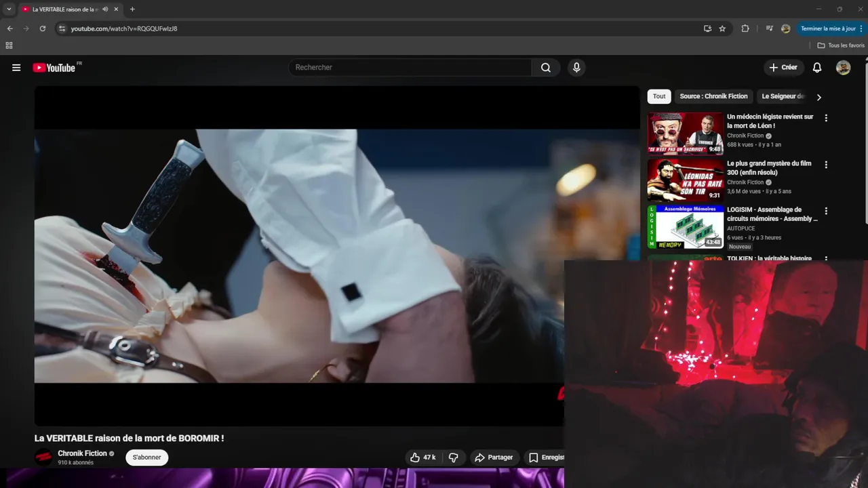The image size is (868, 488).
Task: Show more filter chips with right chevron
Action: pos(818,97)
